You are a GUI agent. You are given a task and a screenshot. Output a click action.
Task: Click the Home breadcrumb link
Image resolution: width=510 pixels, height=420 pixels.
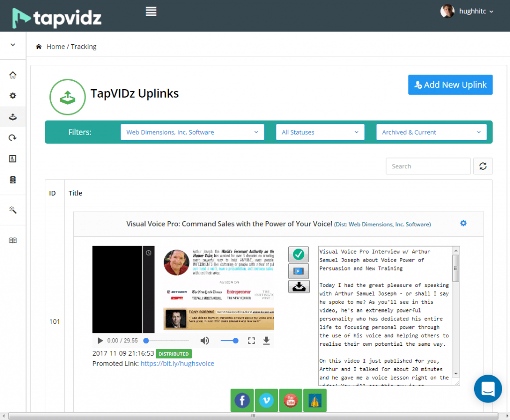coord(56,46)
